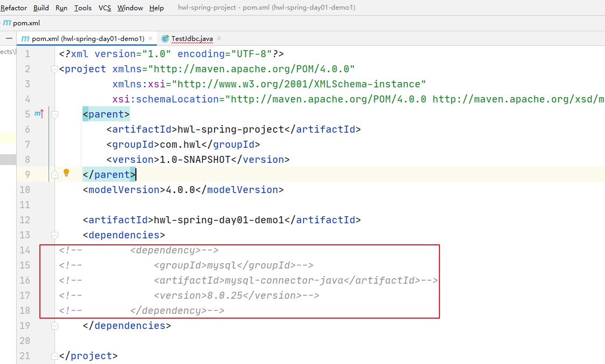The width and height of the screenshot is (605, 364).
Task: Click commented version '8.0.25' on line 17
Action: 225,296
